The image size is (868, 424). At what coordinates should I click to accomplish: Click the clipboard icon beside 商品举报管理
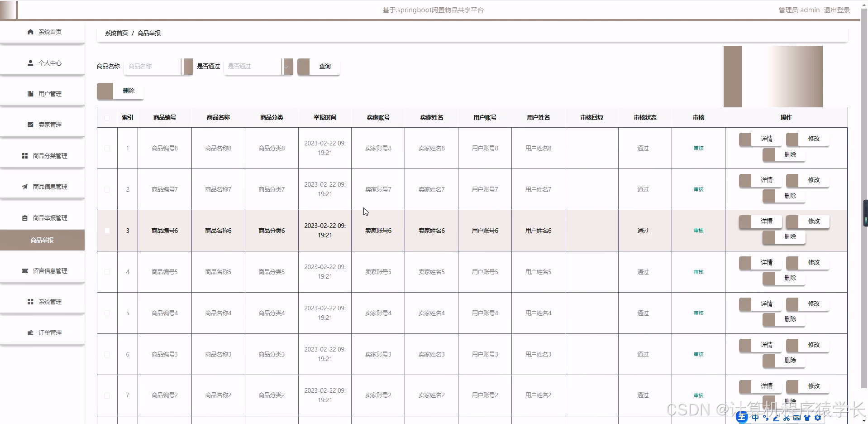click(25, 218)
